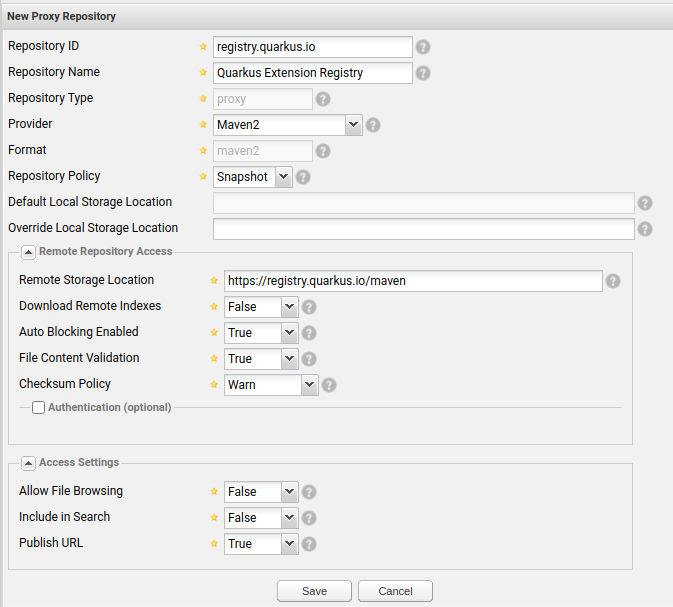This screenshot has width=673, height=607.
Task: Open the Download Remote Indexes dropdown
Action: click(289, 307)
